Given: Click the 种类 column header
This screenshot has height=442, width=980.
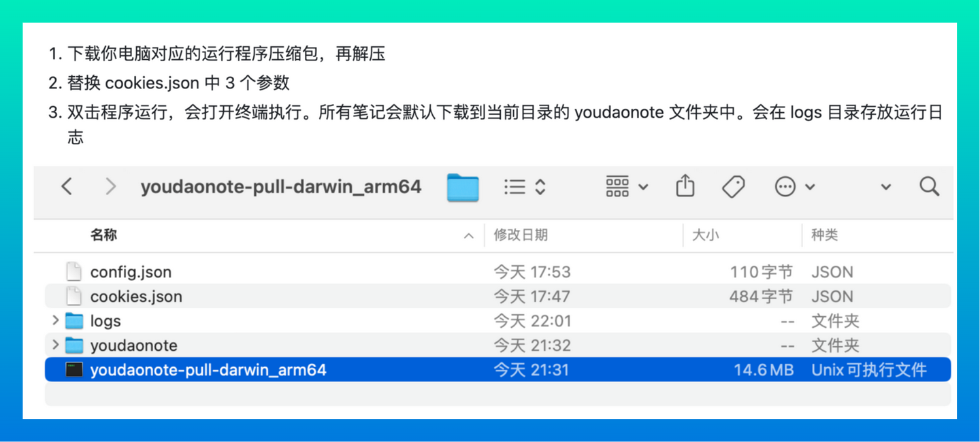Looking at the screenshot, I should coord(824,235).
